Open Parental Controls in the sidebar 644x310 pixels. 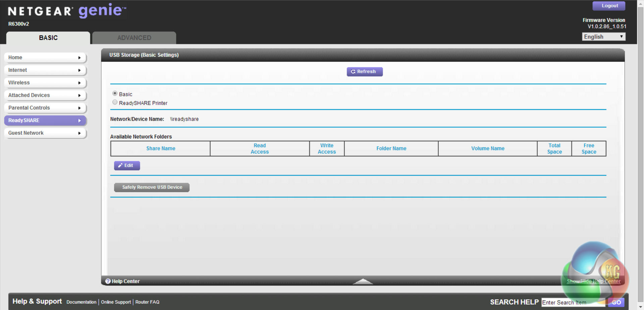[45, 108]
